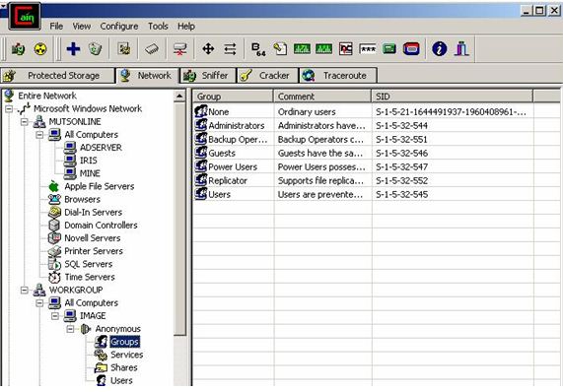Screen dimensions: 563x392
Task: Open the Configure menu
Action: 119,27
